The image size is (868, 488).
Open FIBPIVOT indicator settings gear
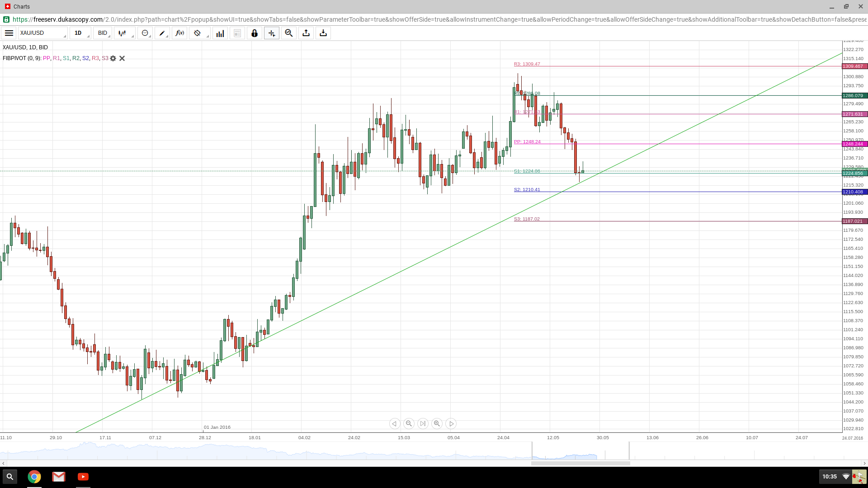click(113, 58)
